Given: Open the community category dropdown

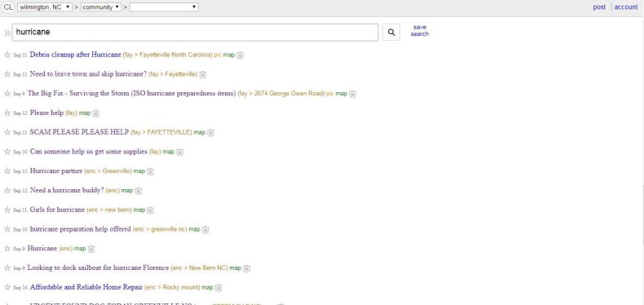Looking at the screenshot, I should (x=101, y=7).
